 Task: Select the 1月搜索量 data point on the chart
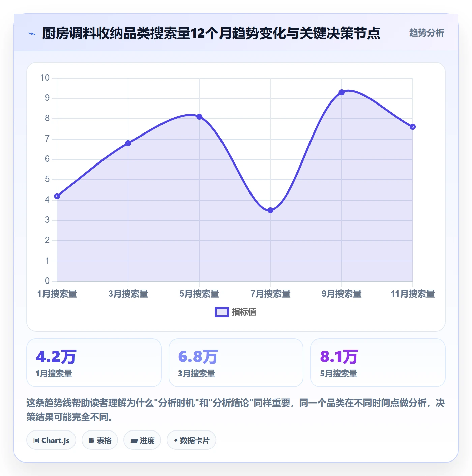coord(57,196)
